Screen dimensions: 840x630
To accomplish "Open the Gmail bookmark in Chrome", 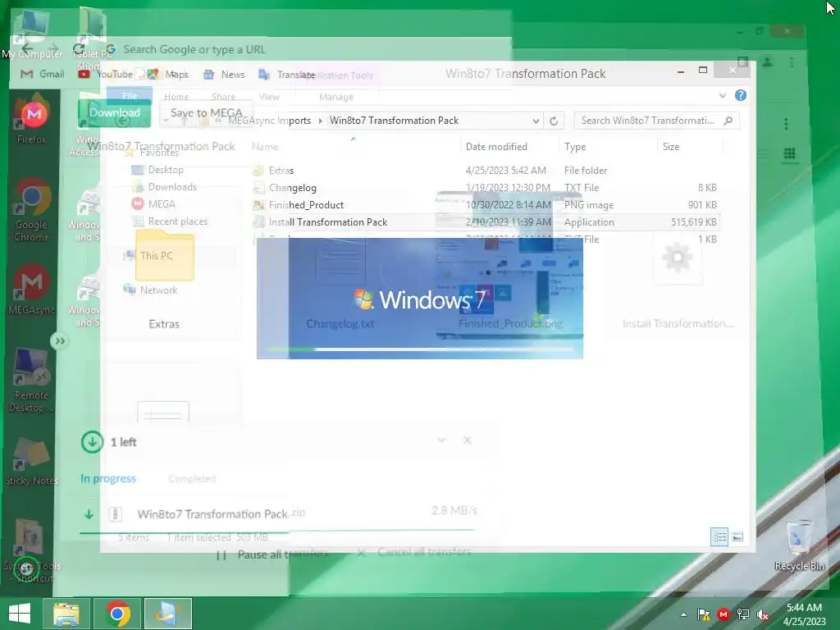I will 43,74.
